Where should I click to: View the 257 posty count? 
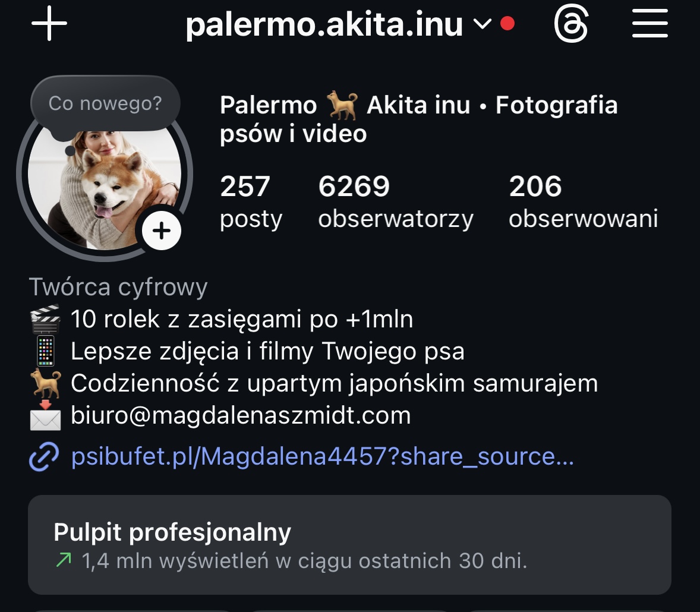tap(251, 202)
